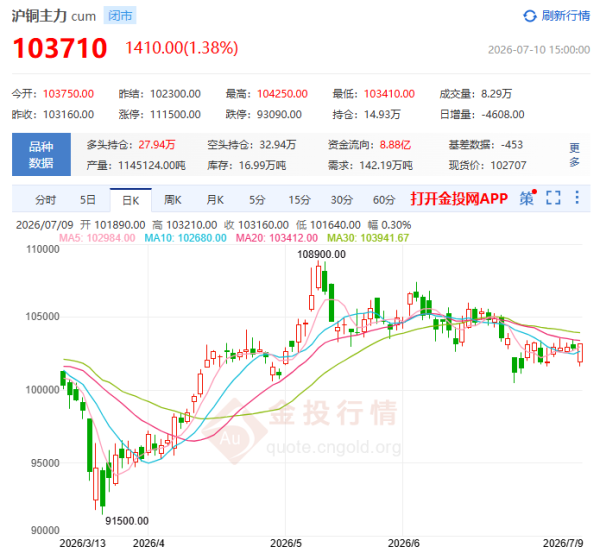The width and height of the screenshot is (600, 547).
Task: Switch to 5分 chart tab
Action: (257, 200)
